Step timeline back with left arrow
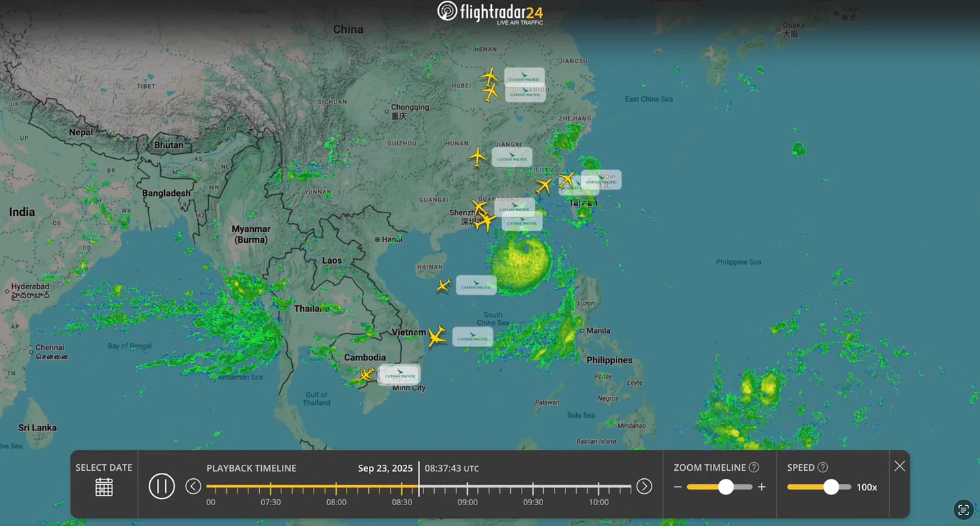This screenshot has height=526, width=980. point(193,486)
